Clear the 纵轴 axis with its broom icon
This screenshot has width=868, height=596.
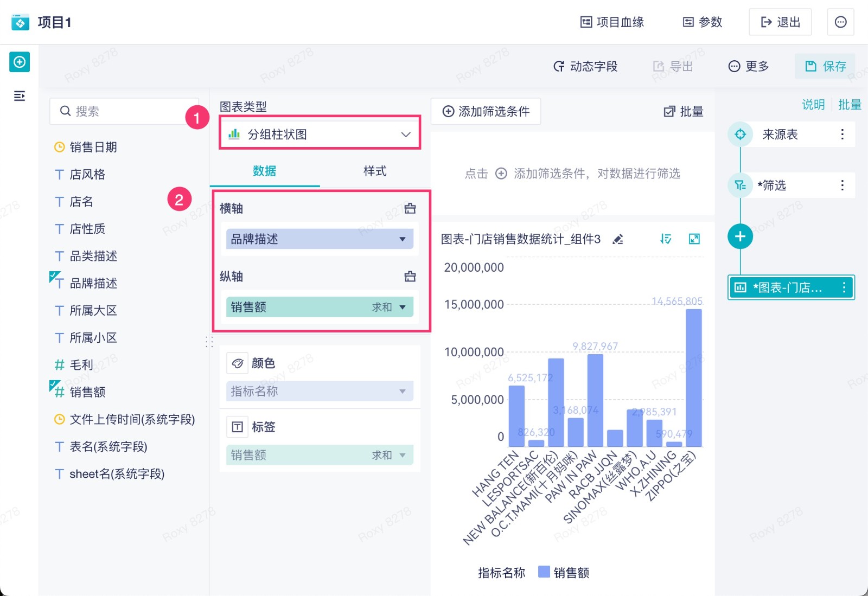pos(410,277)
